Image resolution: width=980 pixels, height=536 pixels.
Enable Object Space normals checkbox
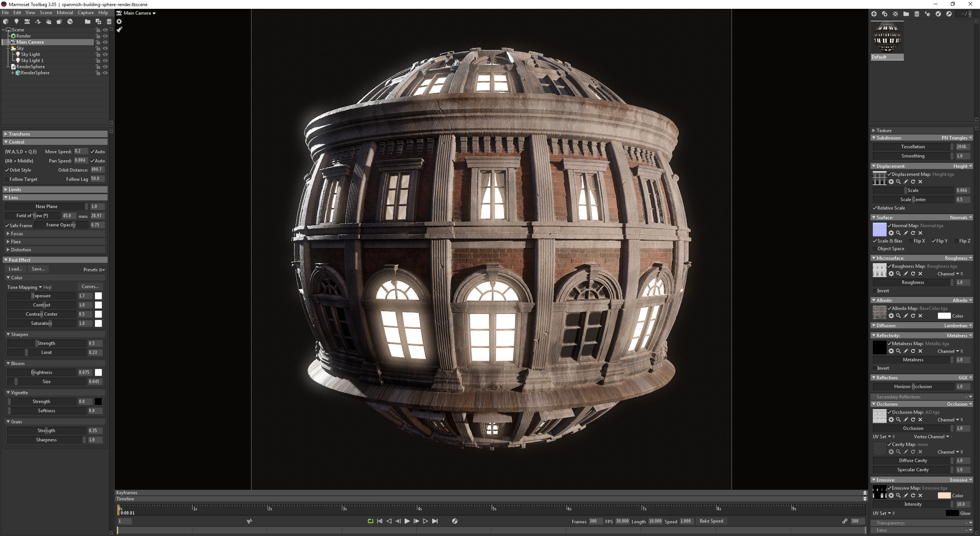[875, 249]
